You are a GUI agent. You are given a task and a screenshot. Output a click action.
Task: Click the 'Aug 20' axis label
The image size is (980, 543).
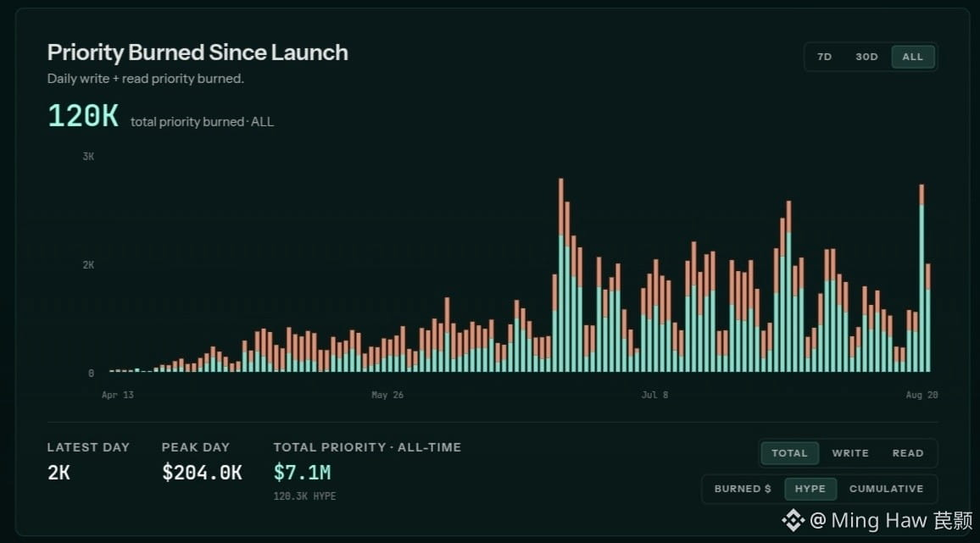coord(922,395)
